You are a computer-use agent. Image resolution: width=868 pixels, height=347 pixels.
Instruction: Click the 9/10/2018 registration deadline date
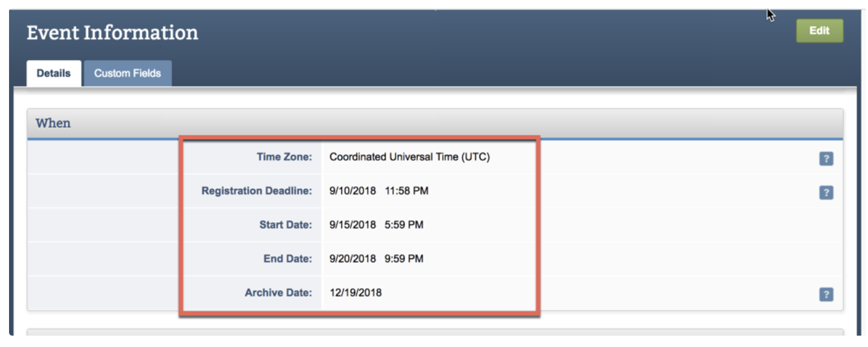tap(352, 191)
